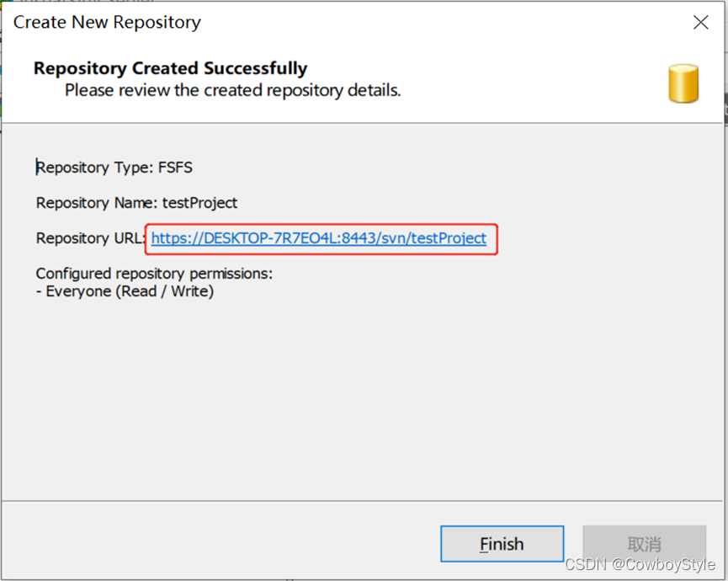Click the 'Configured repository permissions:' text
Image resolution: width=728 pixels, height=581 pixels.
click(x=154, y=274)
